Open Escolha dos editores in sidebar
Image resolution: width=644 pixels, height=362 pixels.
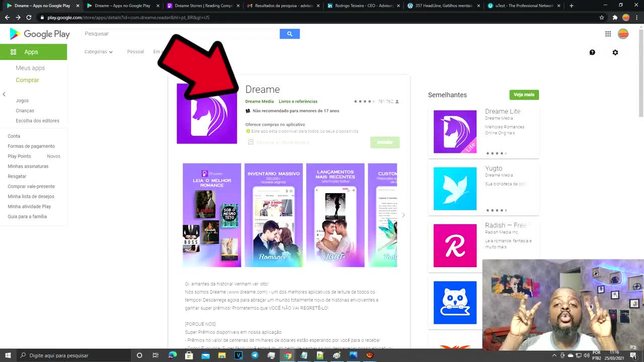coord(37,121)
